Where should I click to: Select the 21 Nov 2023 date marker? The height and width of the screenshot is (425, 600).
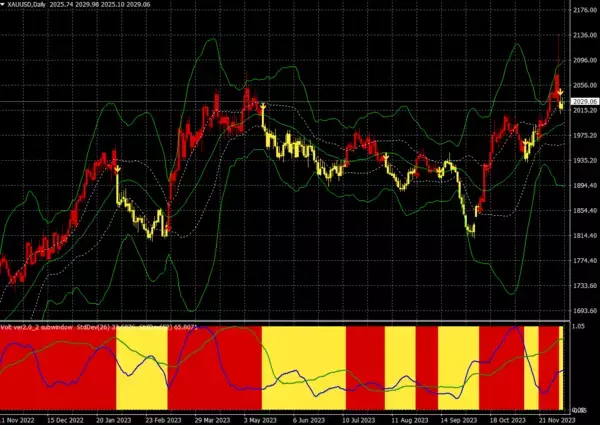pos(549,419)
